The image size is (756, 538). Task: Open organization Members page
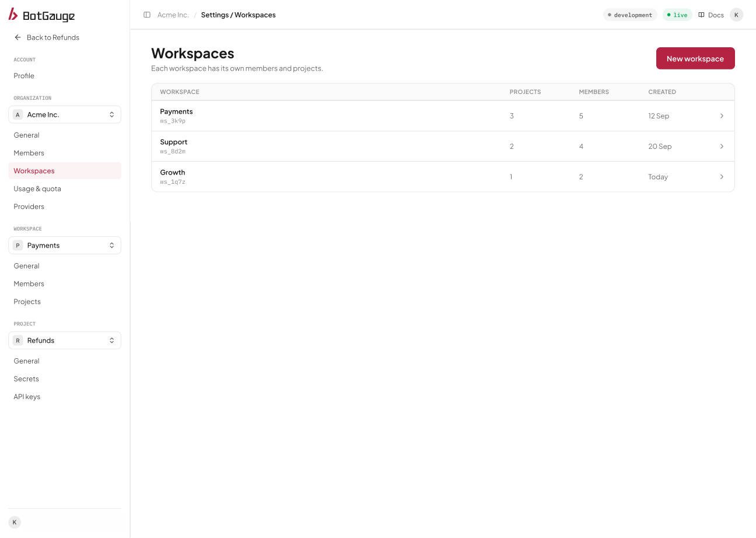[x=29, y=153]
